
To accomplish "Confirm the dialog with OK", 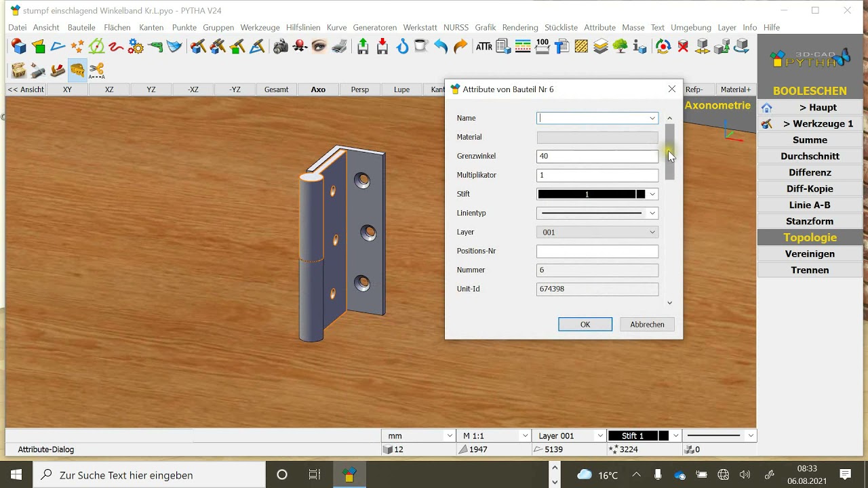I will (x=585, y=324).
